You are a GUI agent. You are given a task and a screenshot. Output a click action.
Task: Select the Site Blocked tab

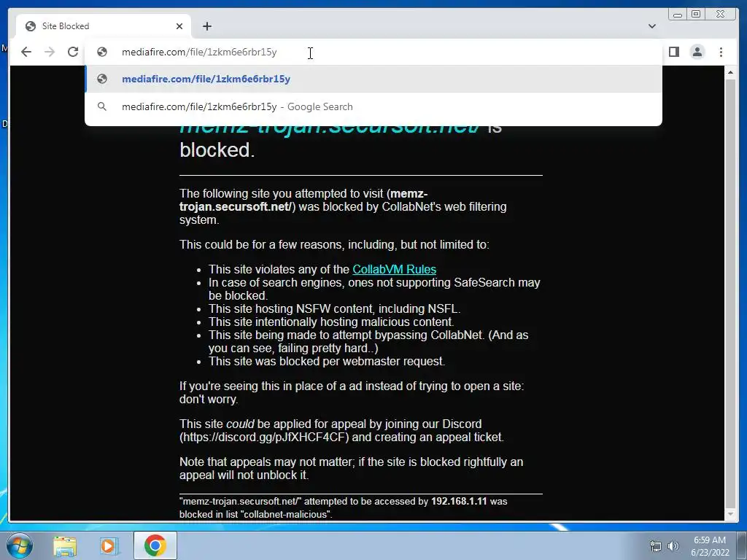104,26
